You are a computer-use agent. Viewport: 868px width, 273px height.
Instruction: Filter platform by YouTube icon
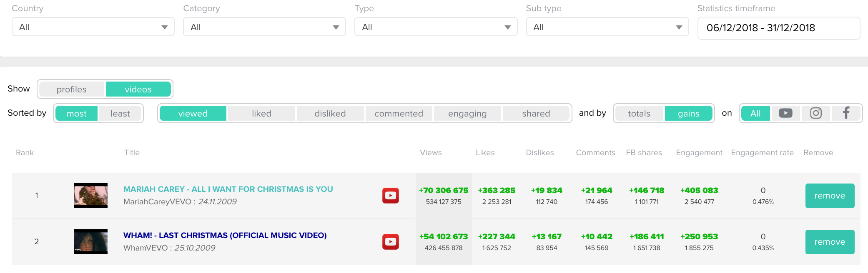coord(785,113)
